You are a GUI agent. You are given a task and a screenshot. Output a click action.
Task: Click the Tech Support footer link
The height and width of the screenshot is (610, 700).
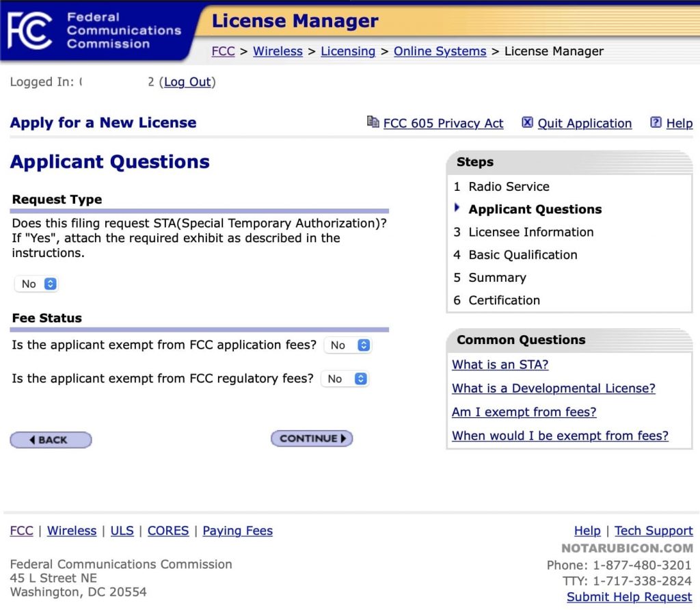pos(654,531)
